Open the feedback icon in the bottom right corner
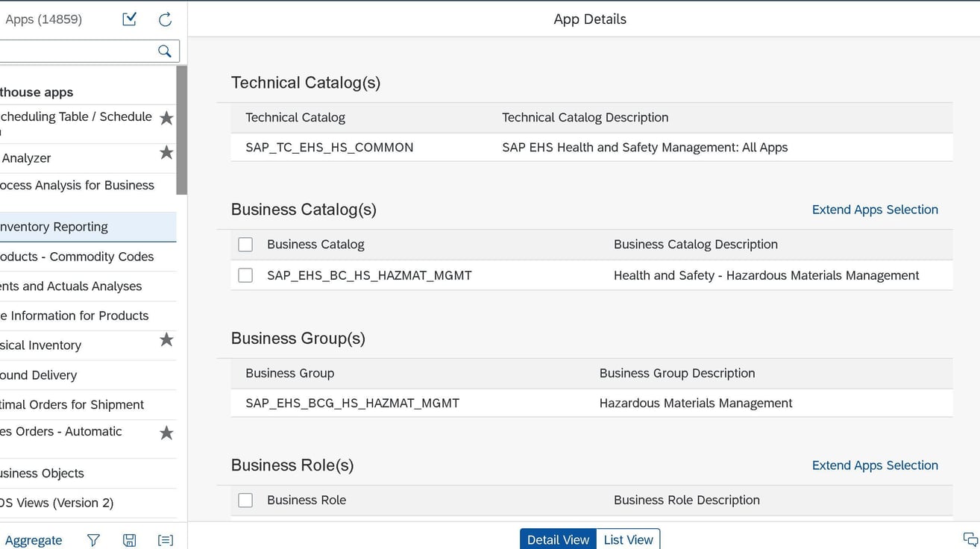 click(970, 538)
